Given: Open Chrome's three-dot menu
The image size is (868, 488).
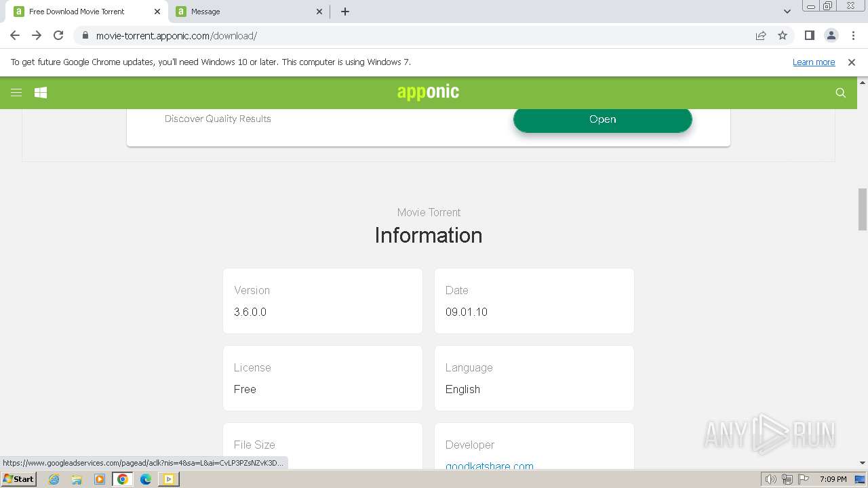Looking at the screenshot, I should pyautogui.click(x=852, y=35).
